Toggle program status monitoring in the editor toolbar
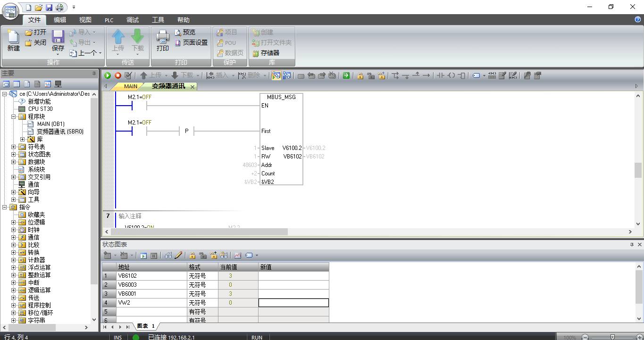This screenshot has width=644, height=340. [276, 75]
